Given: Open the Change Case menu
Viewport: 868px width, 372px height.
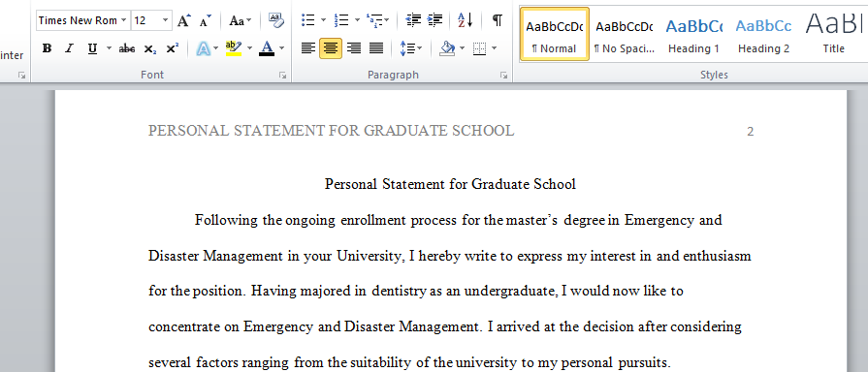Looking at the screenshot, I should tap(241, 21).
